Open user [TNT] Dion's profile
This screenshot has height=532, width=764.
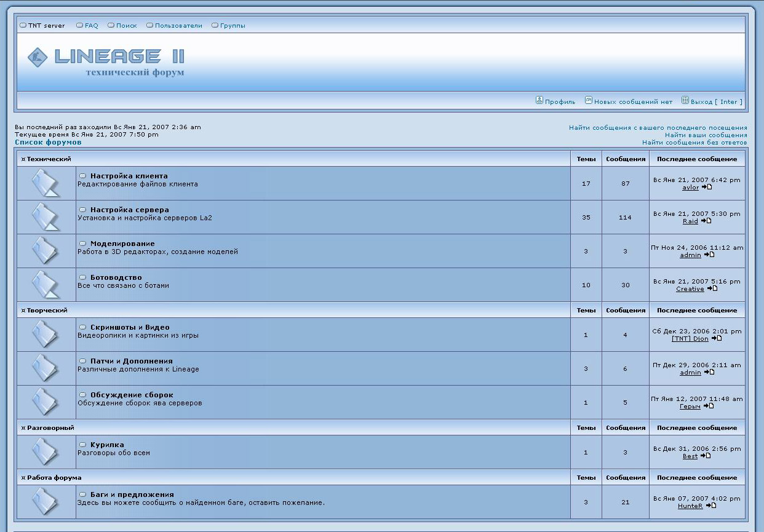click(x=690, y=339)
